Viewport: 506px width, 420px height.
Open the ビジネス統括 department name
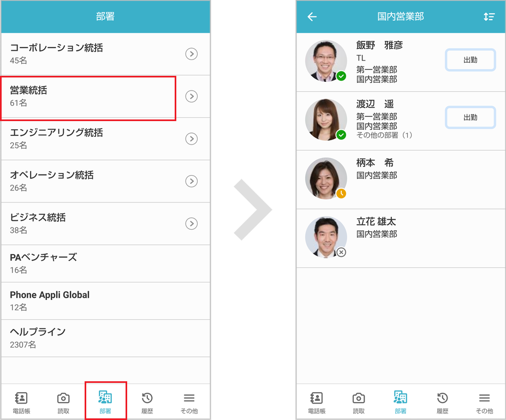(x=38, y=218)
